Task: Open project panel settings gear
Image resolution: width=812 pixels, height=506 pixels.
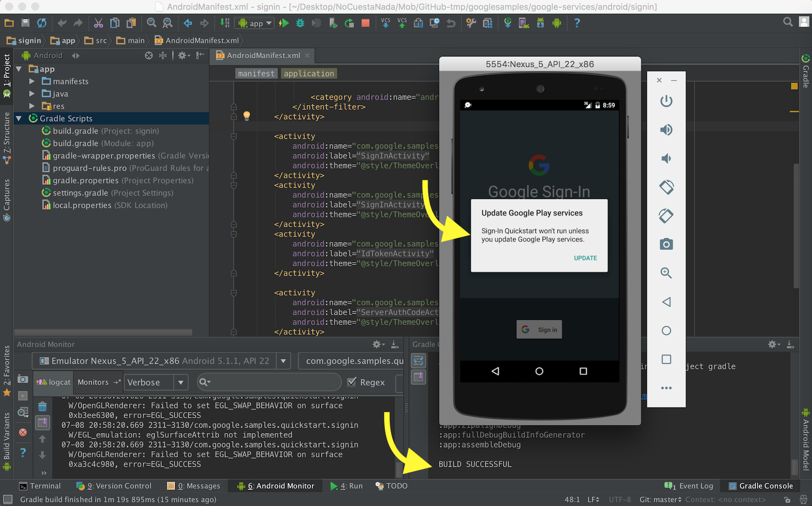Action: coord(183,55)
